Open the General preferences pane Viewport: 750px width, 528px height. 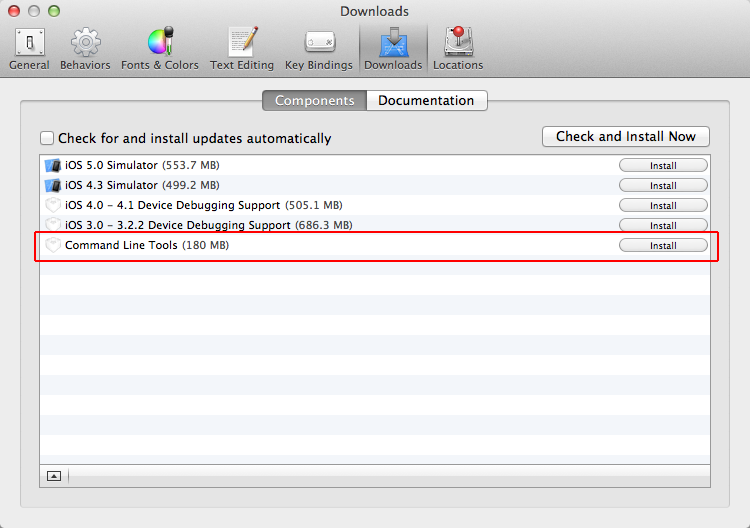tap(29, 49)
